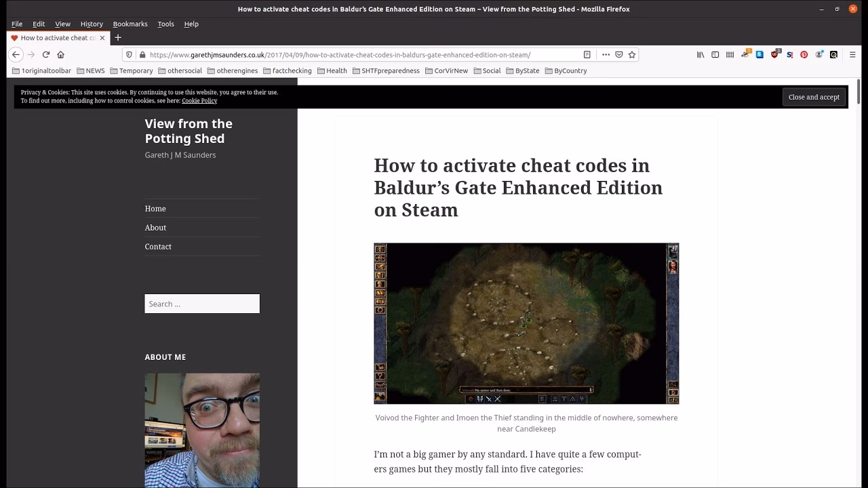Open the Pinterest save button extension
This screenshot has width=868, height=488.
804,54
